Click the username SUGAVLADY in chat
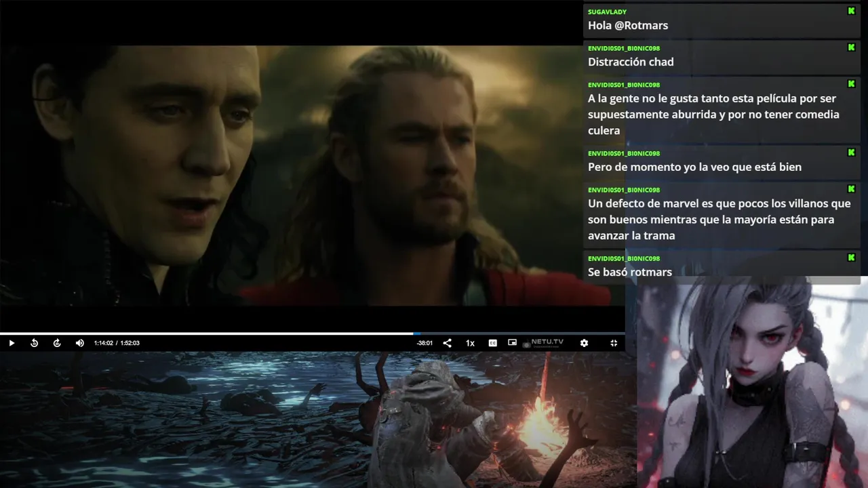The image size is (868, 488). [x=607, y=12]
